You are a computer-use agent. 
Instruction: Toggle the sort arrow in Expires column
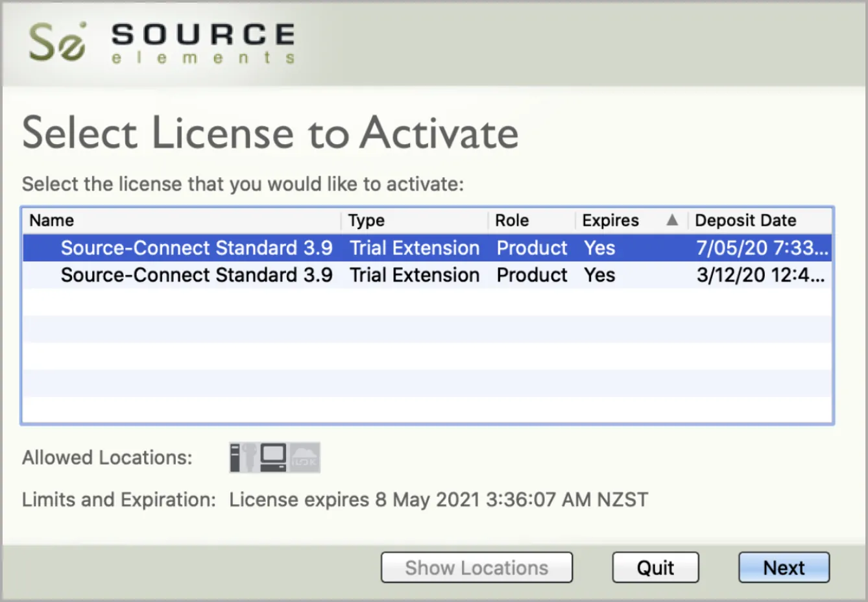(672, 220)
